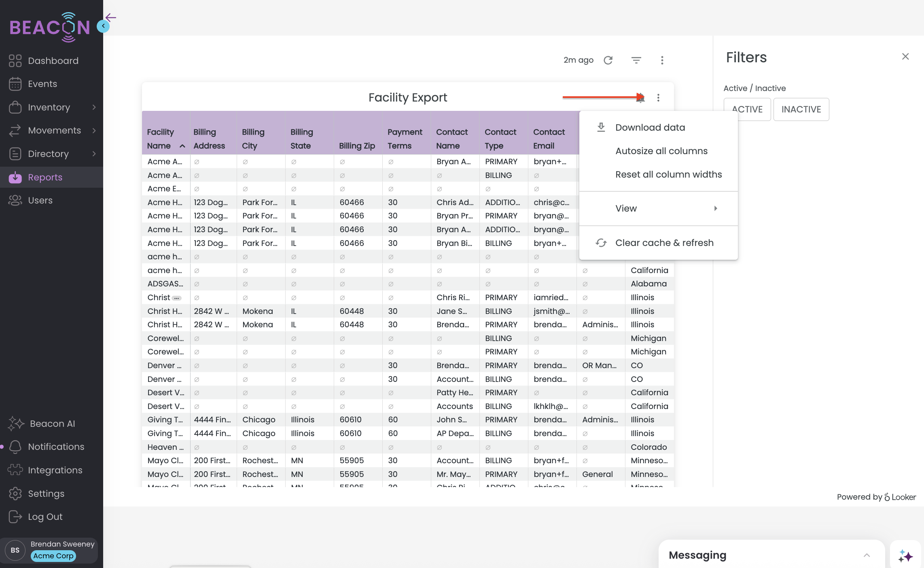The height and width of the screenshot is (568, 924).
Task: Open Integrations using the puzzle icon
Action: [15, 470]
